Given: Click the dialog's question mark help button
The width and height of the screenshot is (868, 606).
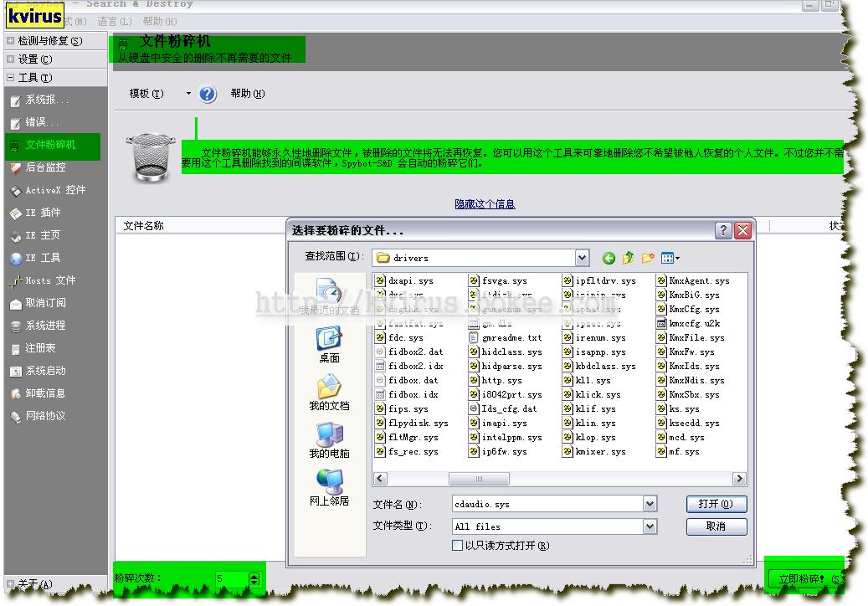Looking at the screenshot, I should coord(723,230).
